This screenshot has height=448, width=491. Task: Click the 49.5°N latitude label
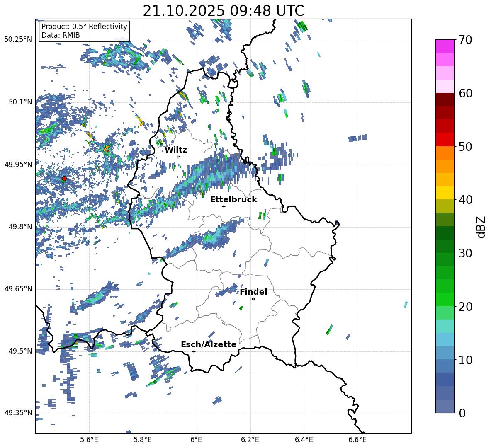tap(20, 351)
